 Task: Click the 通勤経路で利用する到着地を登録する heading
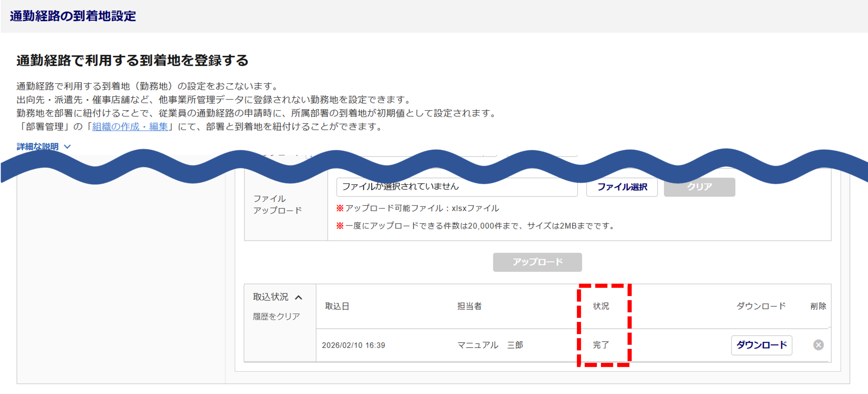tap(132, 61)
